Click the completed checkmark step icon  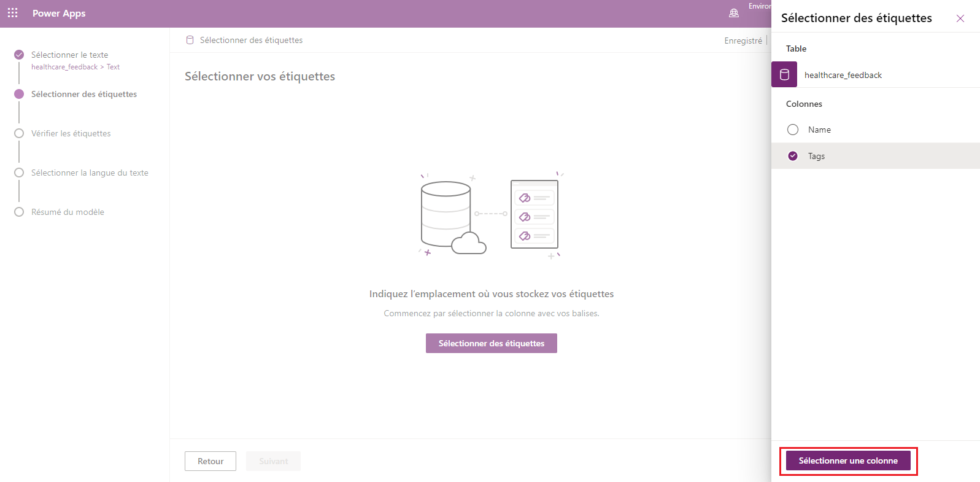pyautogui.click(x=19, y=55)
